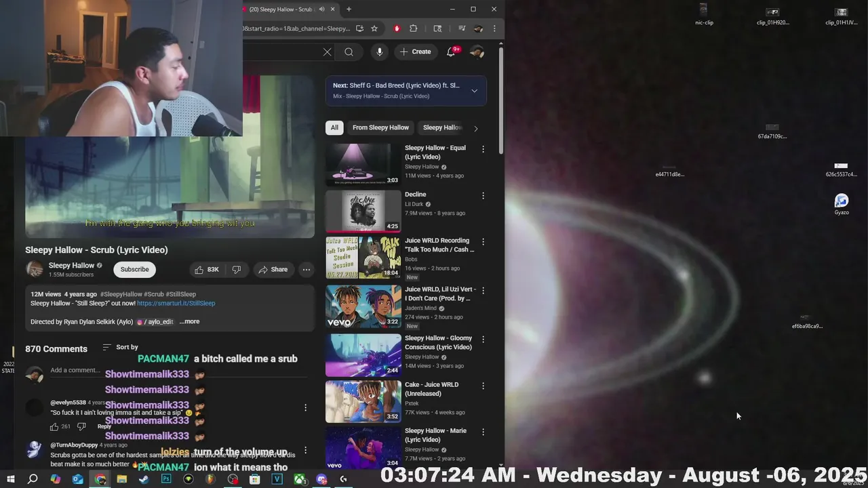The image size is (868, 488).
Task: Open Gyazo desktop shortcut
Action: pos(842,204)
